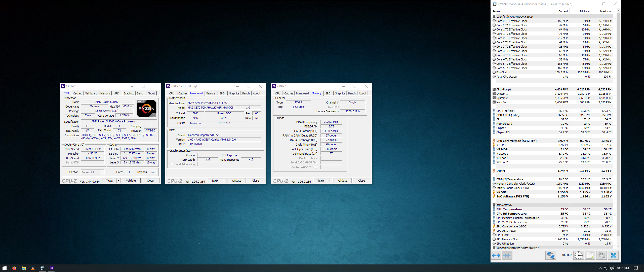Click Validate in Mainboard CPU-Z window
Viewport: 644px width, 272px height.
[236, 181]
